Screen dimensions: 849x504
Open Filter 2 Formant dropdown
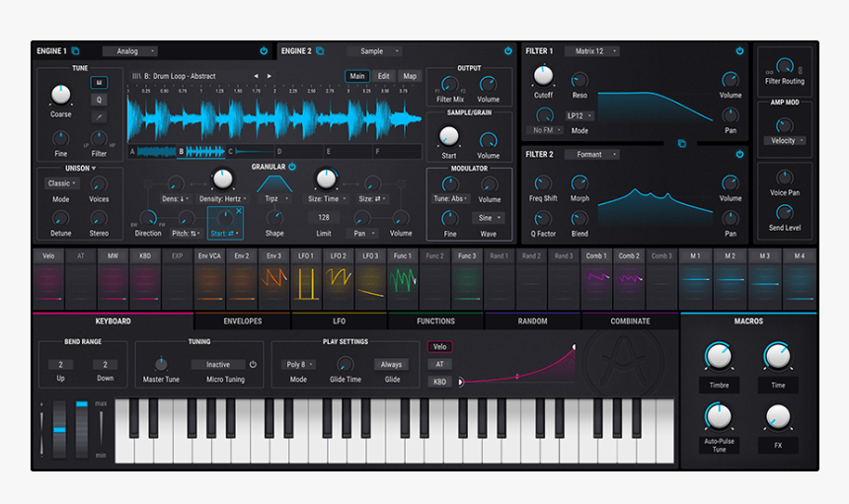(591, 154)
